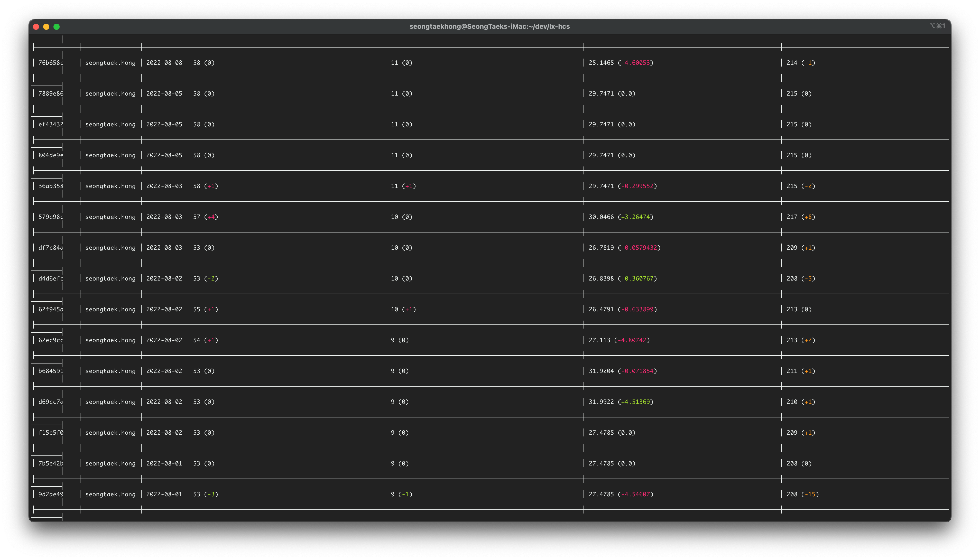Viewport: 980px width, 560px height.
Task: Select commit hash b684591
Action: [x=51, y=371]
